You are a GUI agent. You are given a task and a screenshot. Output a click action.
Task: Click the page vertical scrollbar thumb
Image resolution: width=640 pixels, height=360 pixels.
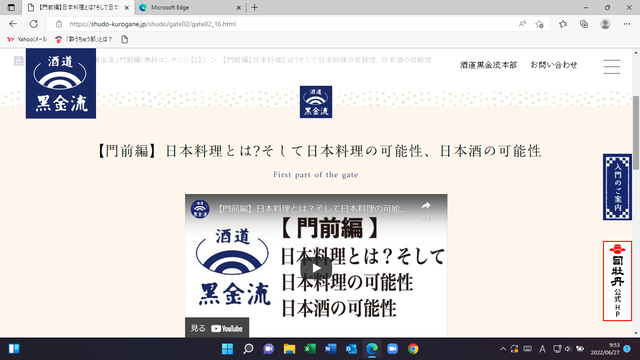[636, 133]
